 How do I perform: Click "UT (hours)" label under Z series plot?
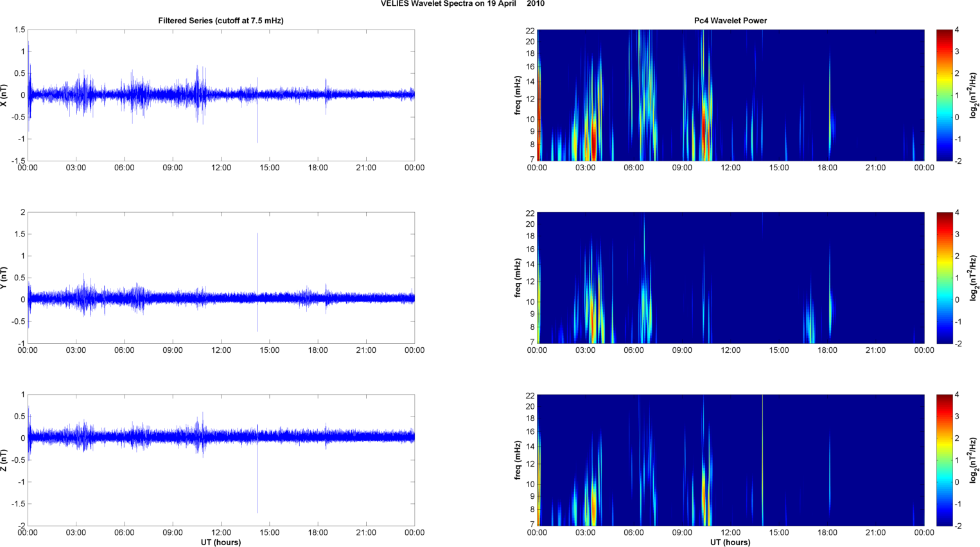[220, 542]
